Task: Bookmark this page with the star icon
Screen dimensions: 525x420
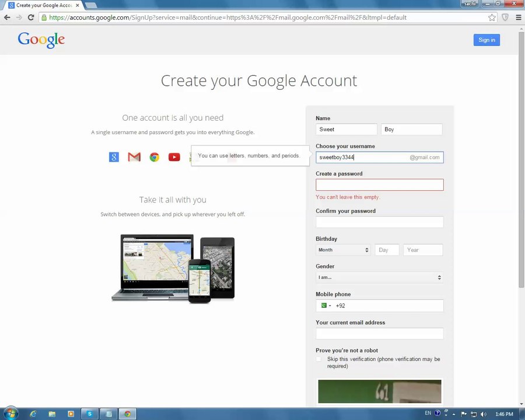Action: 492,17
